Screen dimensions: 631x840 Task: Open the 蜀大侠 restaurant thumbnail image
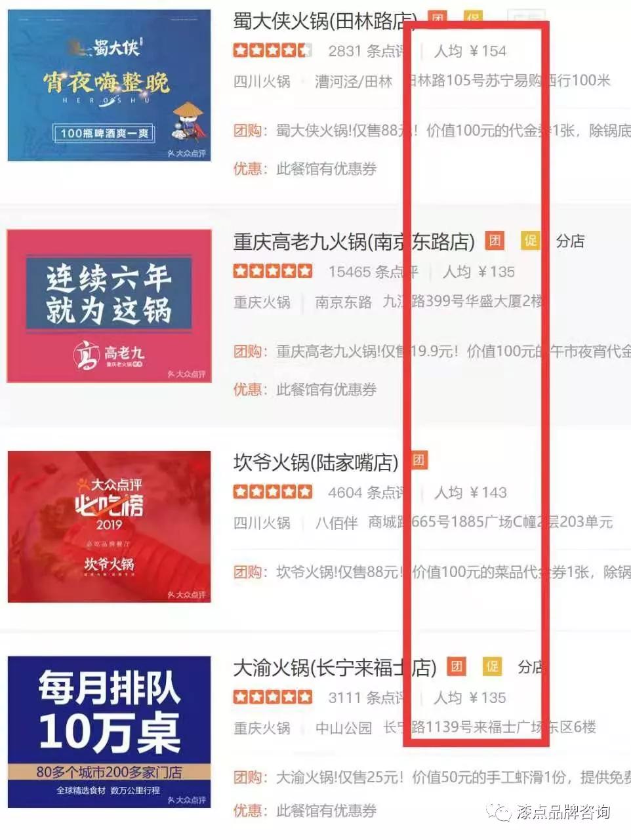point(109,85)
